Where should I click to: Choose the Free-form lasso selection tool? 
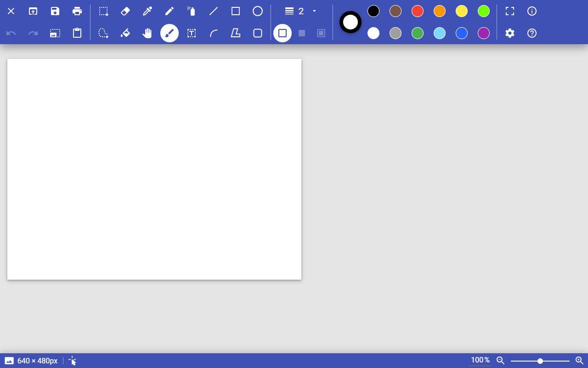[x=103, y=33]
